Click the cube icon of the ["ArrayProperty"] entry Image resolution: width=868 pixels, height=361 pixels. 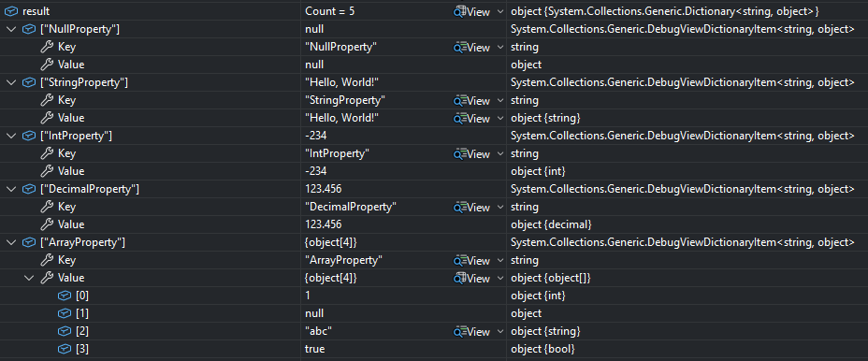tap(29, 242)
